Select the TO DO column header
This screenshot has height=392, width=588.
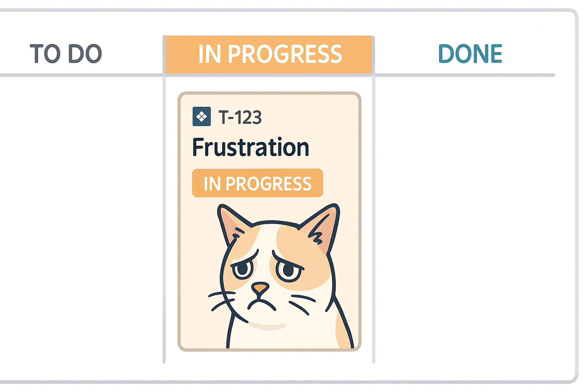pyautogui.click(x=66, y=54)
